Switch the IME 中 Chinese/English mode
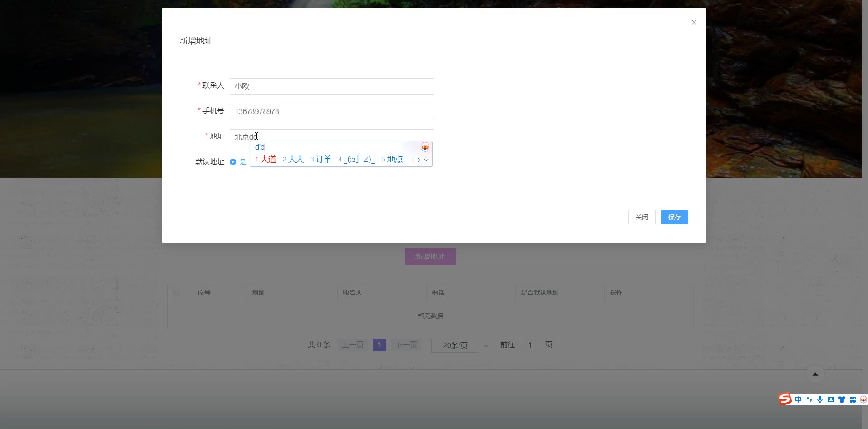Viewport: 868px width, 429px height. point(798,399)
